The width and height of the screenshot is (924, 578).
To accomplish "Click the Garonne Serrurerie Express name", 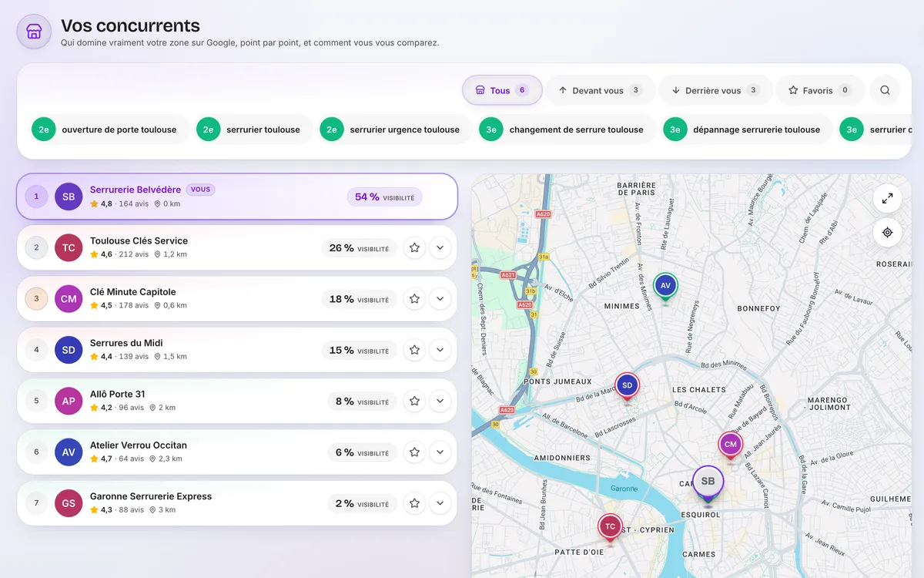I will (151, 496).
